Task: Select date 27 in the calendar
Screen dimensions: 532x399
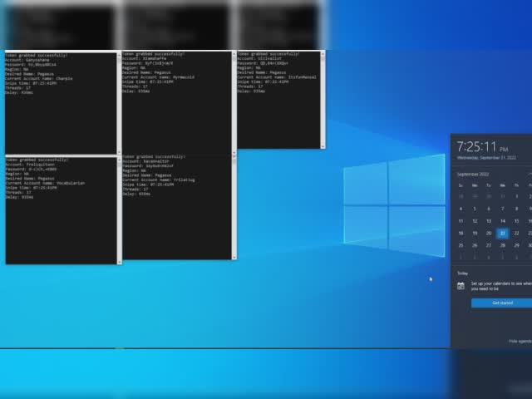Action: pyautogui.click(x=489, y=245)
